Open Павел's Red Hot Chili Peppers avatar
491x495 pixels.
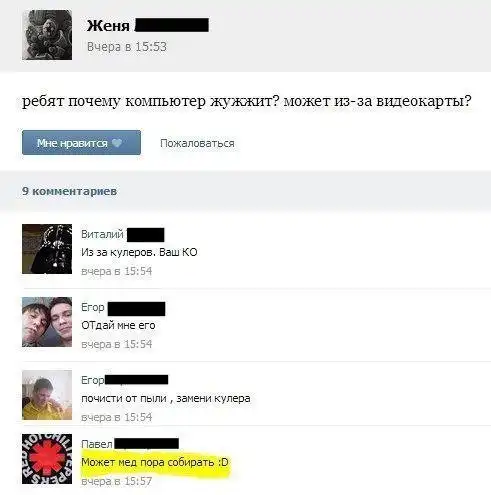[x=47, y=459]
